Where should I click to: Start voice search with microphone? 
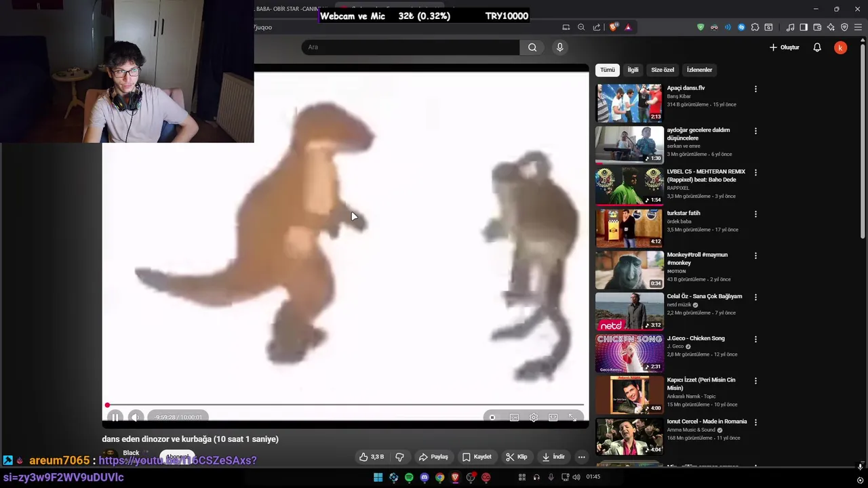tap(559, 47)
